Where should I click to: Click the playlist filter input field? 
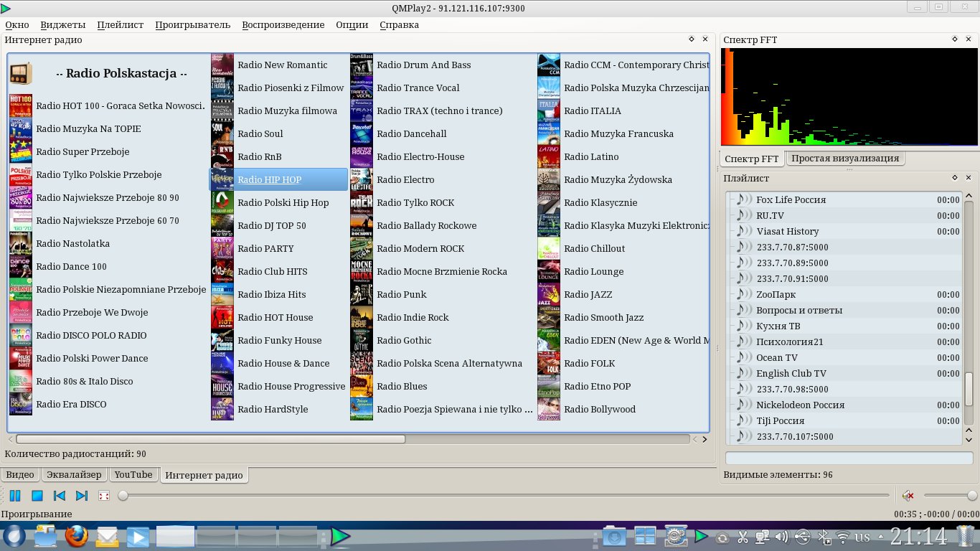849,458
